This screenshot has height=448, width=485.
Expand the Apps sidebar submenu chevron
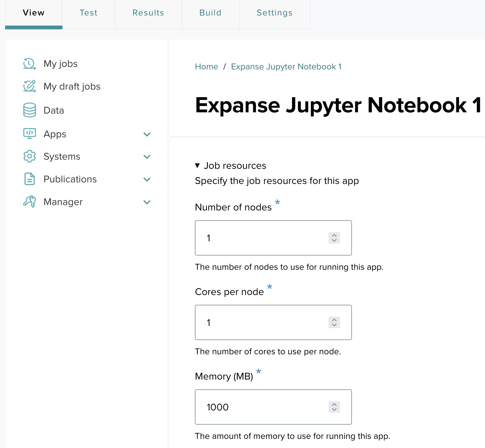point(147,134)
